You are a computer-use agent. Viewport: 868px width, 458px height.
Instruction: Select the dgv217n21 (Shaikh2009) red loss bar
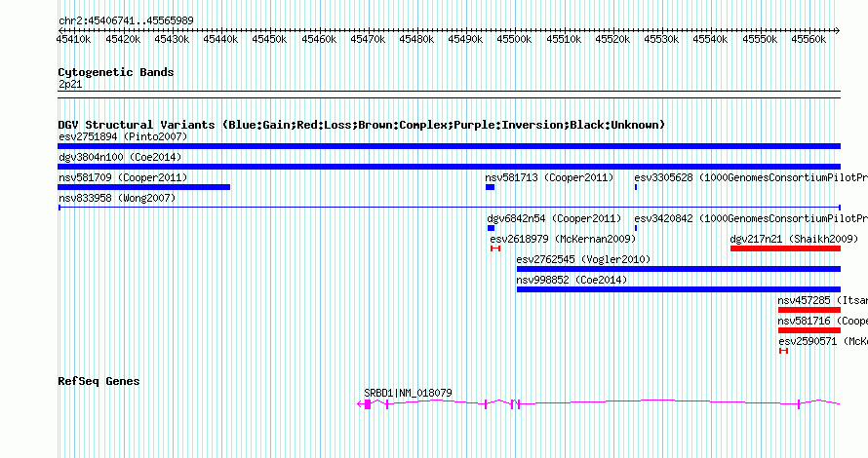(785, 248)
